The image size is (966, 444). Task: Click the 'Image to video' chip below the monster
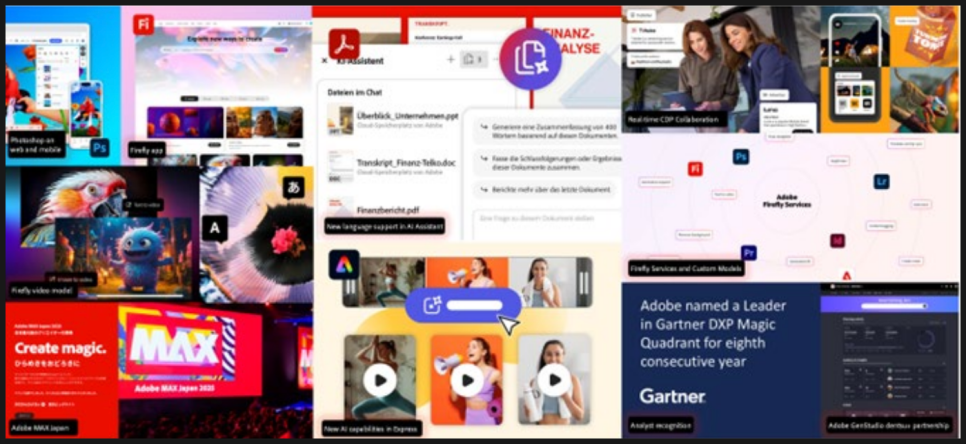(71, 279)
